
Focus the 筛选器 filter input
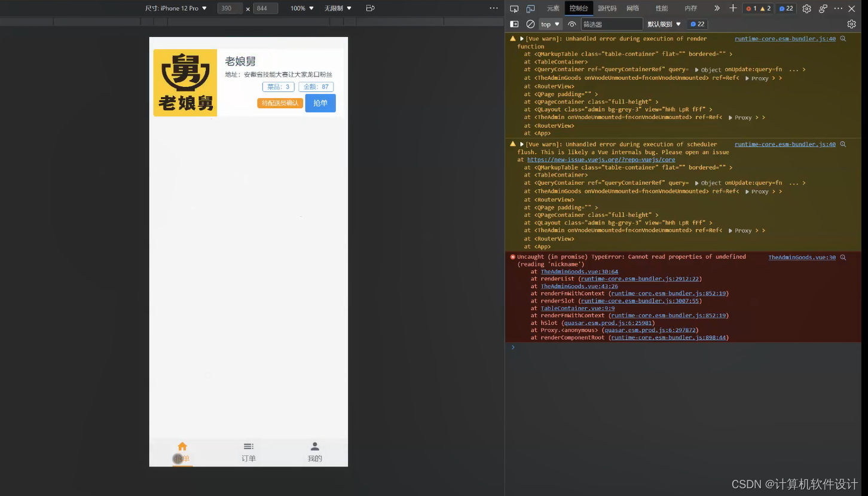(612, 24)
